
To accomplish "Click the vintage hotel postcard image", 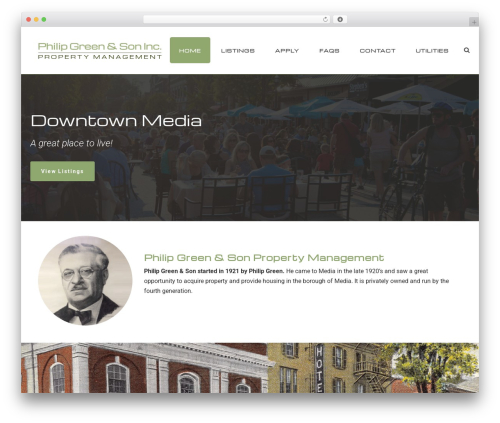I will click(250, 368).
